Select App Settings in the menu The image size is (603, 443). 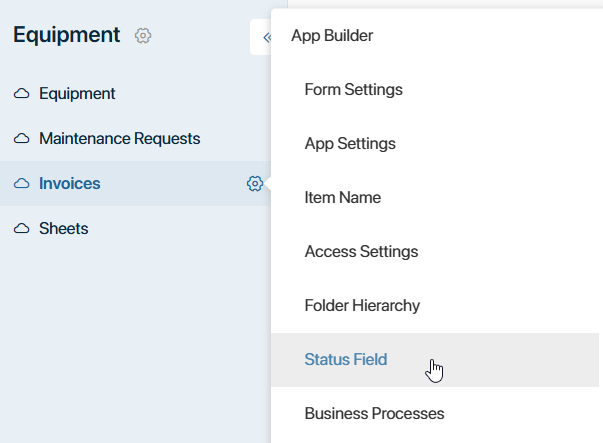click(x=350, y=144)
